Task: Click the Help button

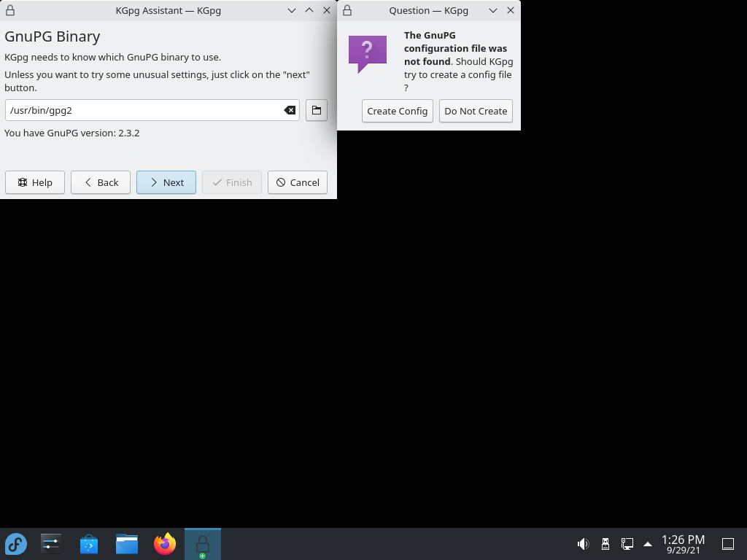Action: click(x=35, y=182)
